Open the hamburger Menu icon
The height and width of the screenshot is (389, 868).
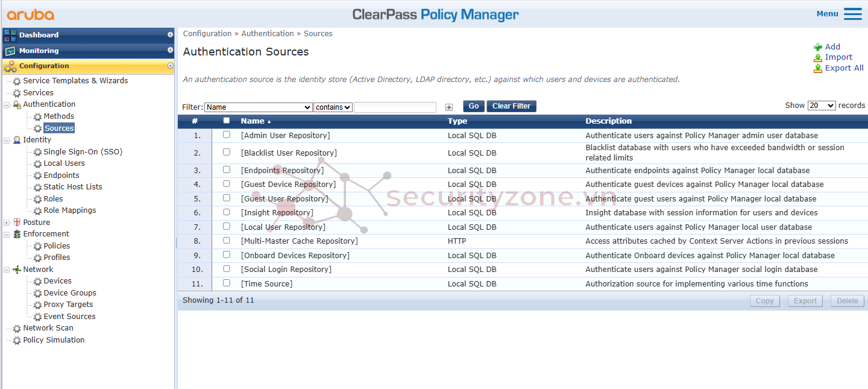click(852, 14)
